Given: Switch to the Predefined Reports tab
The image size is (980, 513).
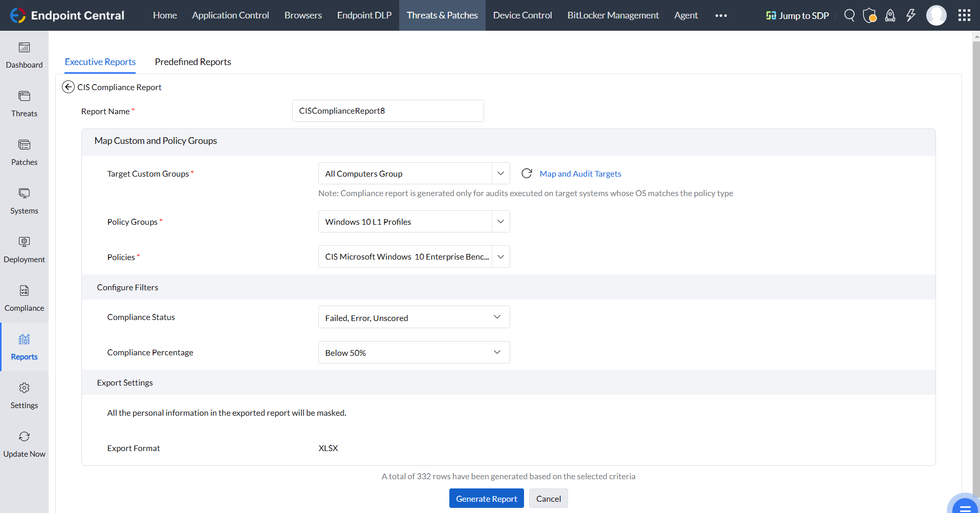Looking at the screenshot, I should pos(193,62).
